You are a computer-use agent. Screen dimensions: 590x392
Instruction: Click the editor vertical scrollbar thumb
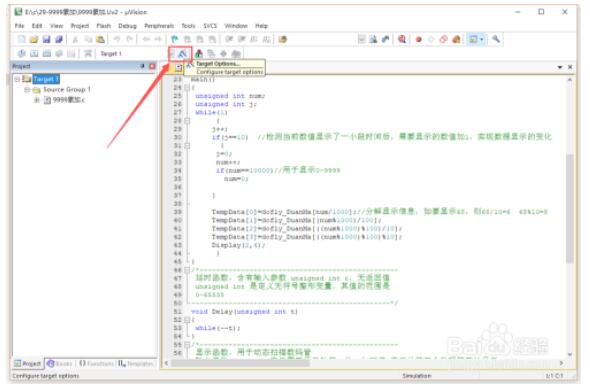[570, 208]
